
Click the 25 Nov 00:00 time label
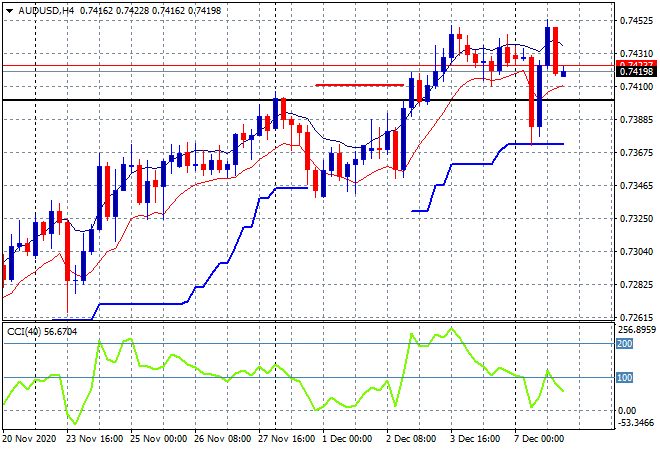[158, 439]
